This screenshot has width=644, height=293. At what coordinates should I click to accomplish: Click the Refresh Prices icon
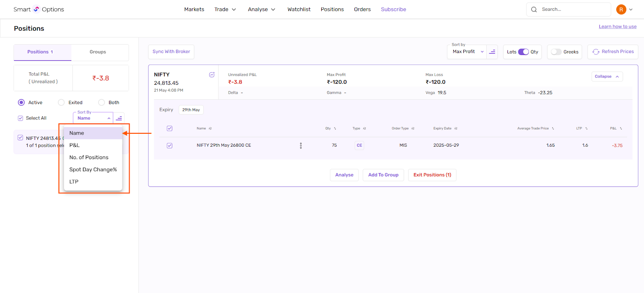(596, 52)
